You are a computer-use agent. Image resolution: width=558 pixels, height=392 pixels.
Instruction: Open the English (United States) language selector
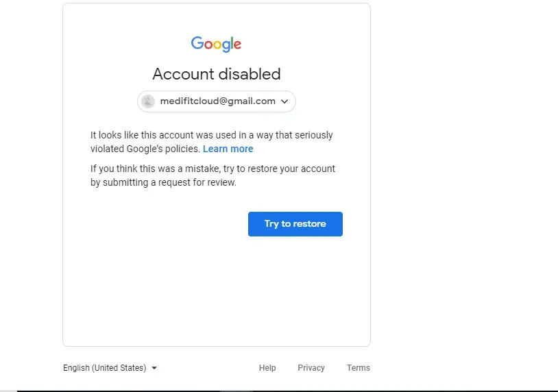pos(105,368)
